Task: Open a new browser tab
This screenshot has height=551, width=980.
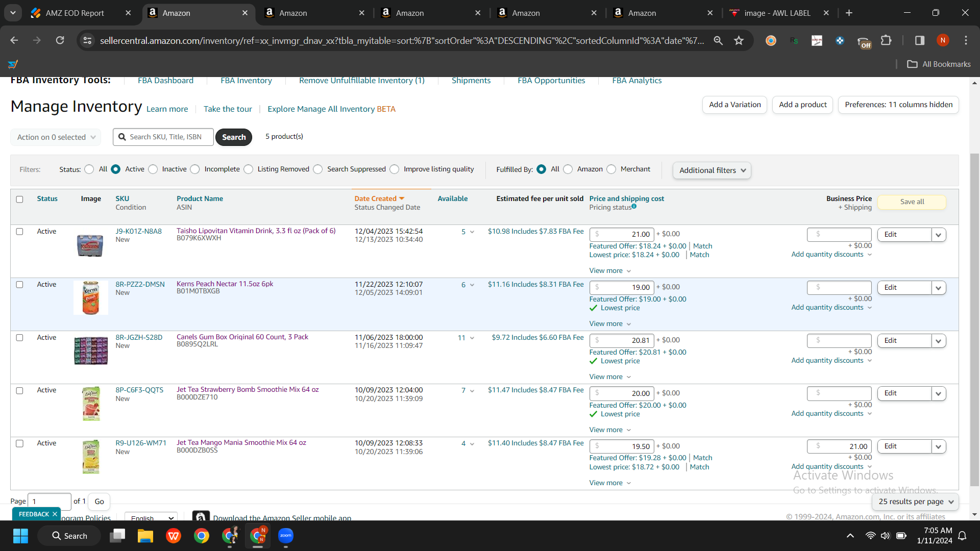Action: 849,13
